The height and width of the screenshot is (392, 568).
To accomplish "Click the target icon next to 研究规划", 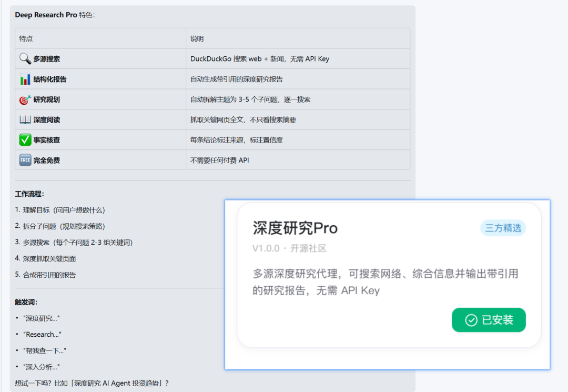I will pyautogui.click(x=25, y=99).
